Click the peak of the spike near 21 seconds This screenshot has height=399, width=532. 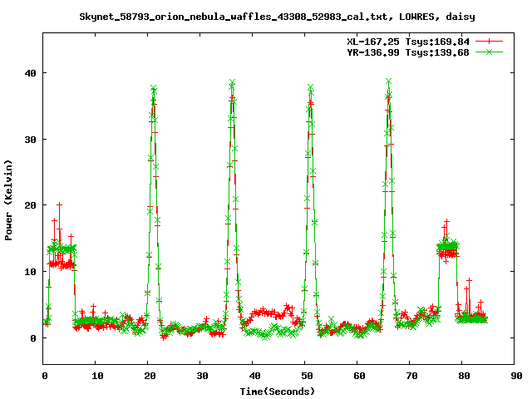click(153, 88)
